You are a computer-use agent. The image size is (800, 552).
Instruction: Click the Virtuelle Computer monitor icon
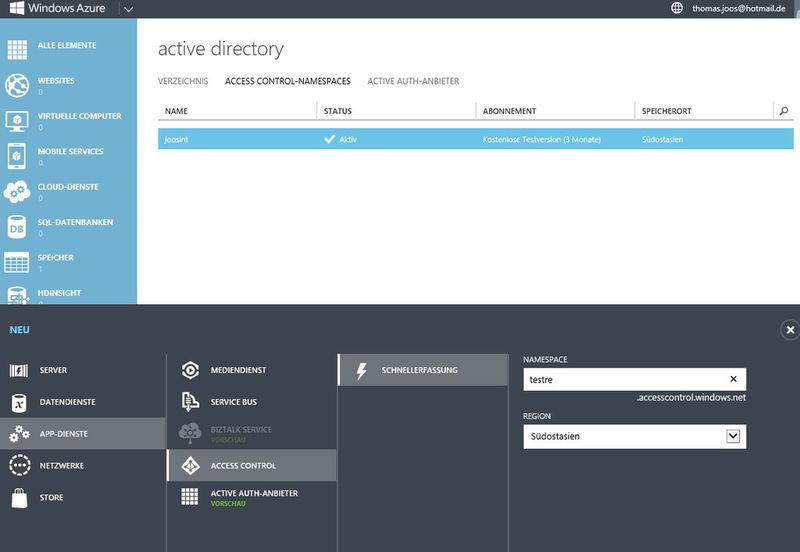click(17, 121)
